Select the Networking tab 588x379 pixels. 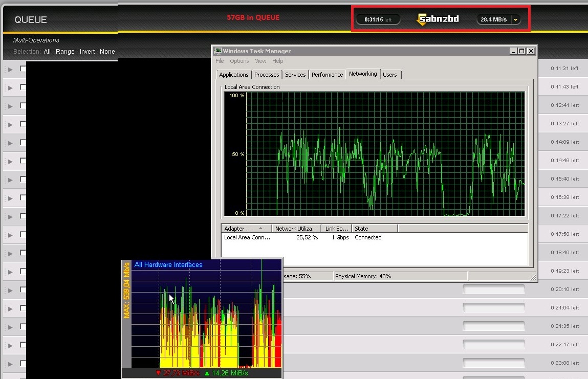pyautogui.click(x=363, y=74)
